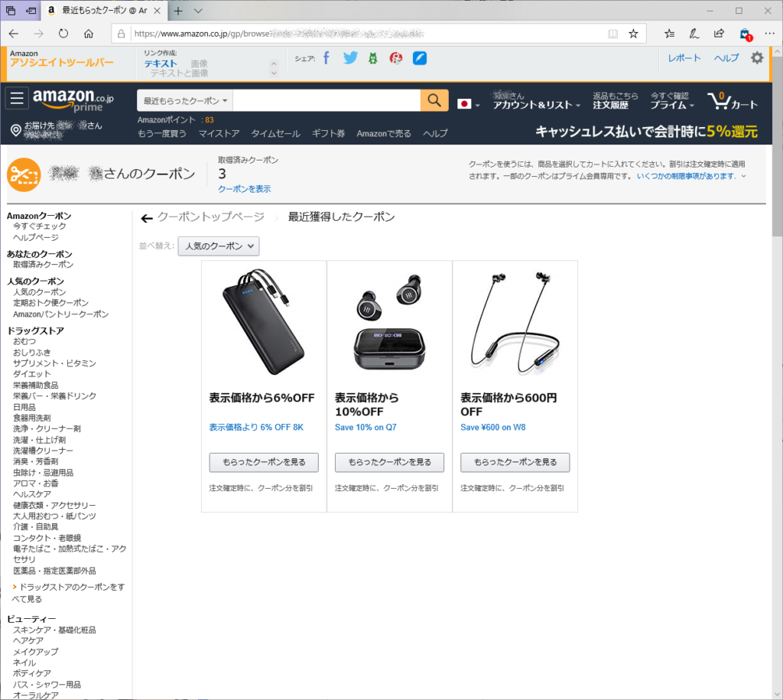The image size is (783, 700).
Task: Open sort dropdown 人気のクーポン
Action: point(219,246)
